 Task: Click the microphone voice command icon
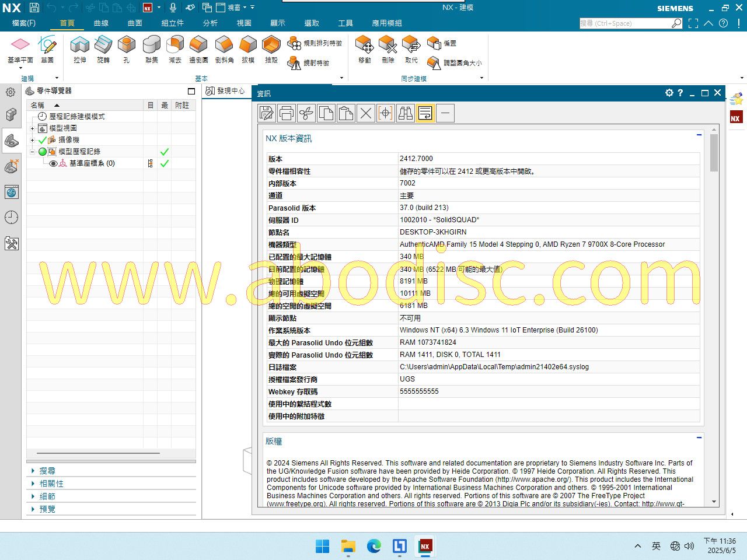tap(173, 8)
